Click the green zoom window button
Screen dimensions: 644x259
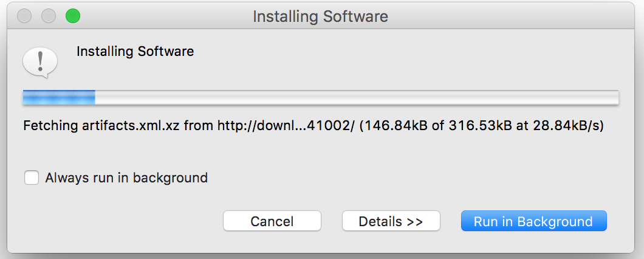point(73,16)
